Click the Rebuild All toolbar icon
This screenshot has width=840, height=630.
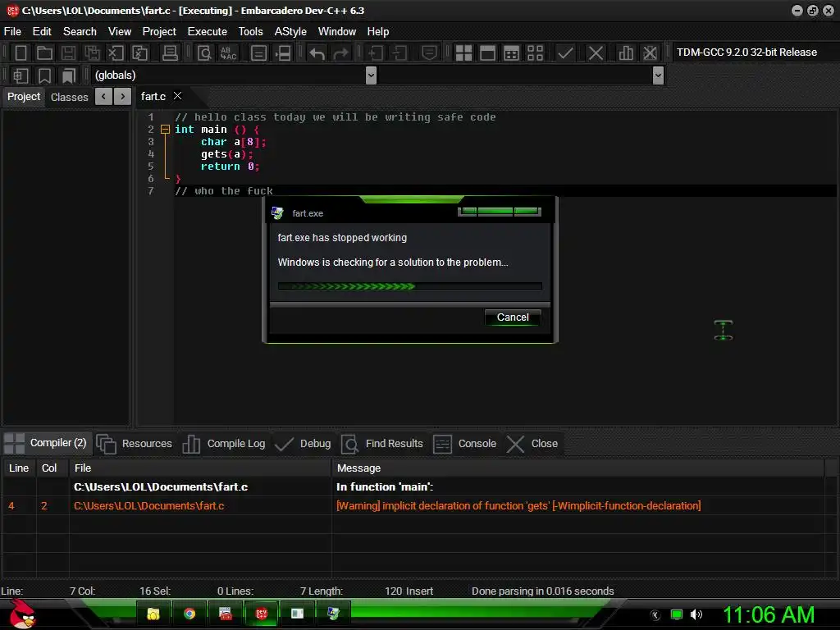[535, 52]
